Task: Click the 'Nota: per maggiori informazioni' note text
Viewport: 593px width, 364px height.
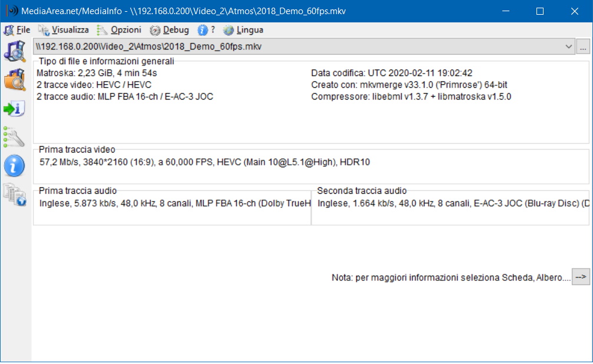Action: point(451,278)
